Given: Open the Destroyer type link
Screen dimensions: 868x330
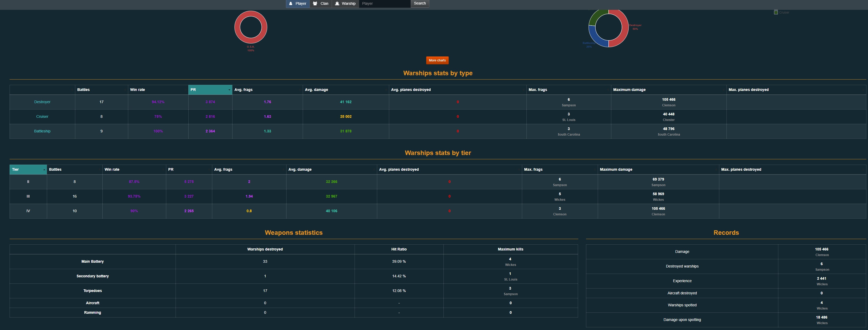Looking at the screenshot, I should 42,102.
